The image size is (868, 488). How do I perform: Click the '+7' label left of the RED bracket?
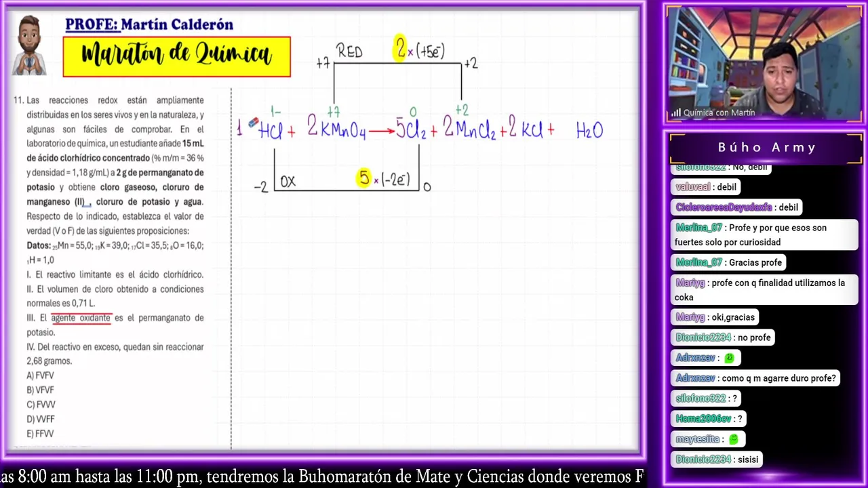click(x=323, y=64)
